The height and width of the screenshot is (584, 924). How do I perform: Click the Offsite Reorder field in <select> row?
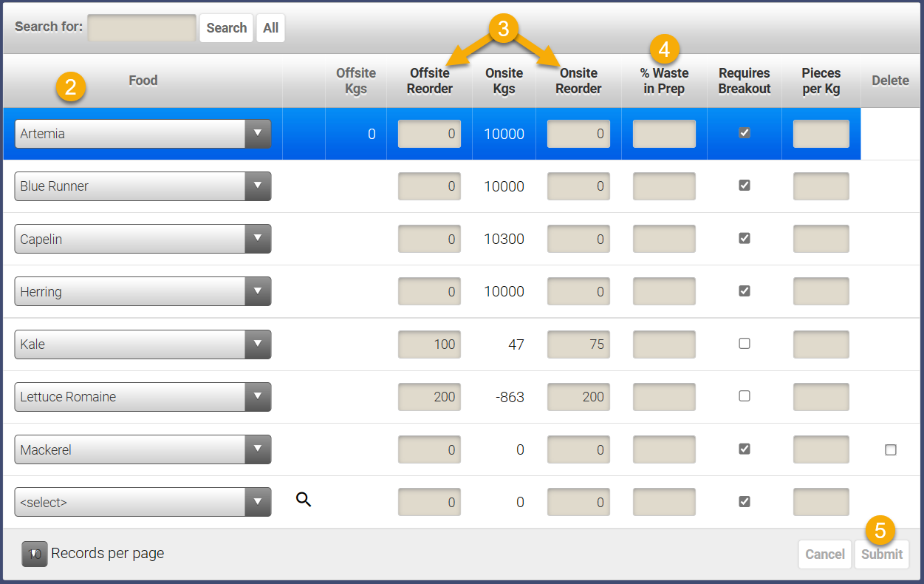click(x=430, y=502)
